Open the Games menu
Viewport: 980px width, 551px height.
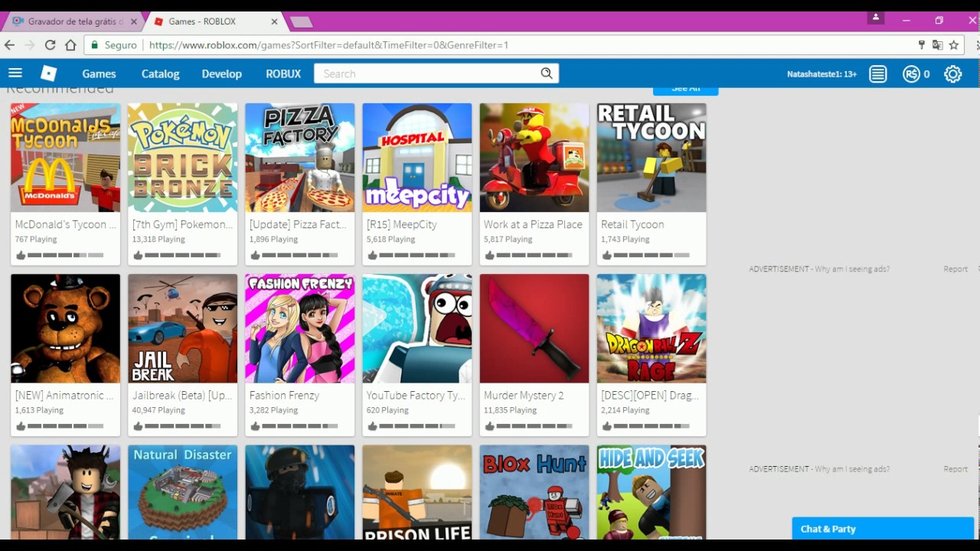point(99,74)
